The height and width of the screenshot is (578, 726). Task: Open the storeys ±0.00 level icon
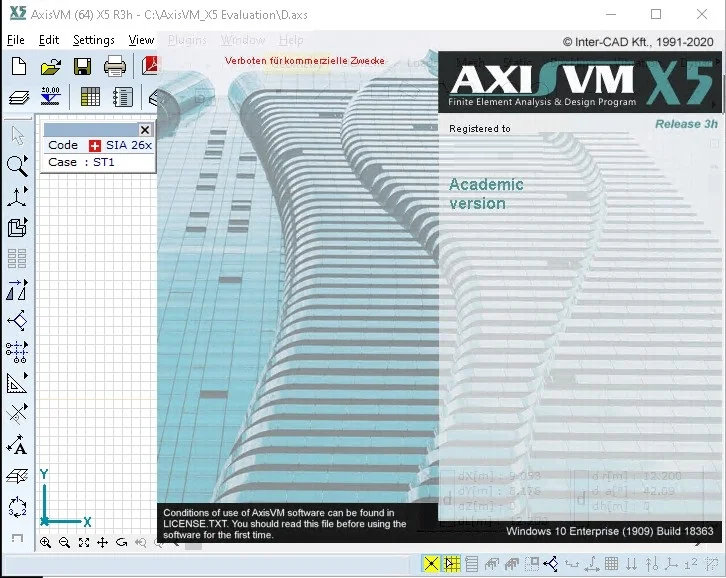(x=50, y=96)
